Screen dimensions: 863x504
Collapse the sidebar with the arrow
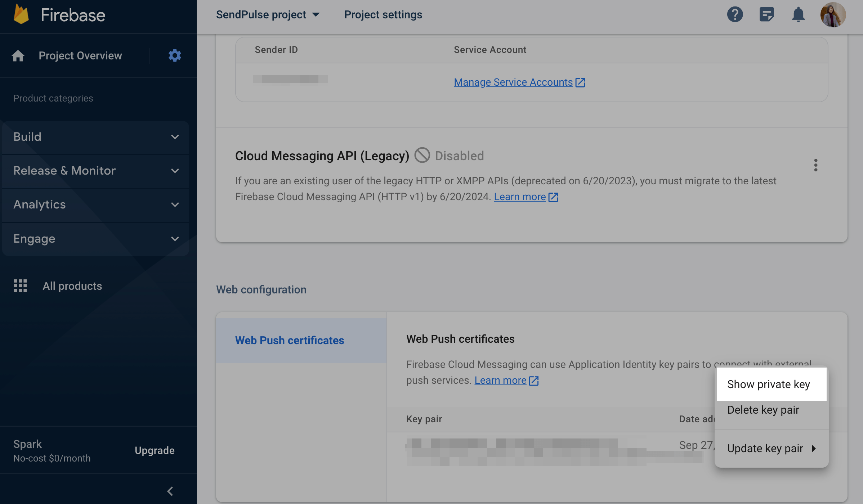(x=170, y=491)
